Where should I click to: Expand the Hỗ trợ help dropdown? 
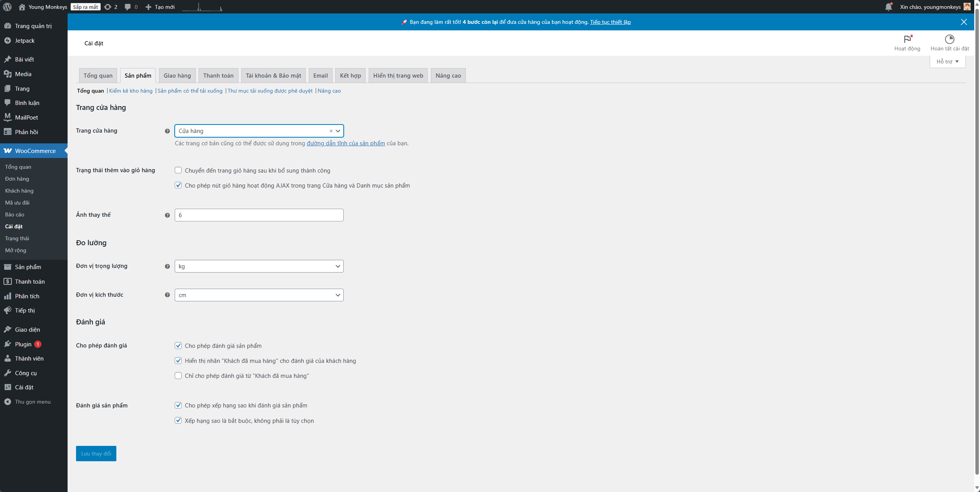[x=947, y=61]
